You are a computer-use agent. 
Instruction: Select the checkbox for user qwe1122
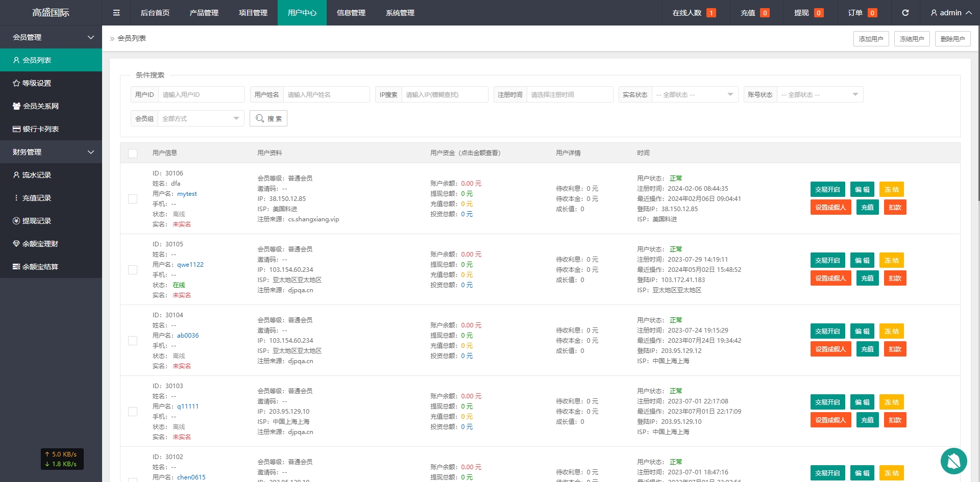(x=133, y=270)
